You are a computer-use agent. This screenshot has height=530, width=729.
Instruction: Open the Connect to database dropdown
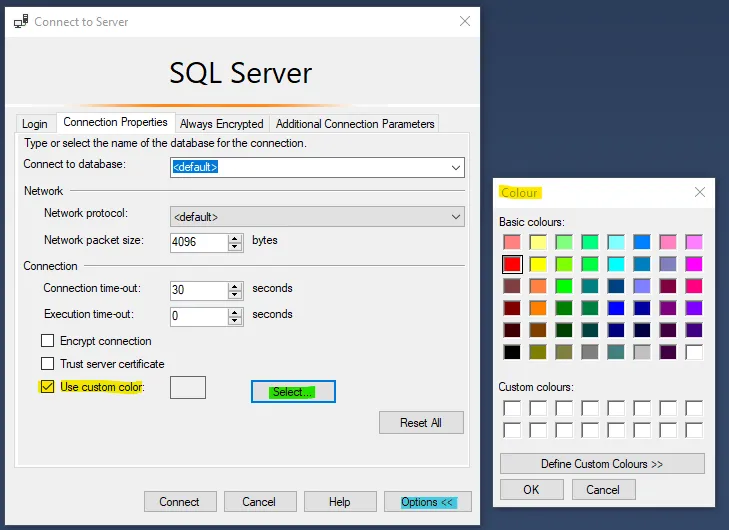click(456, 167)
